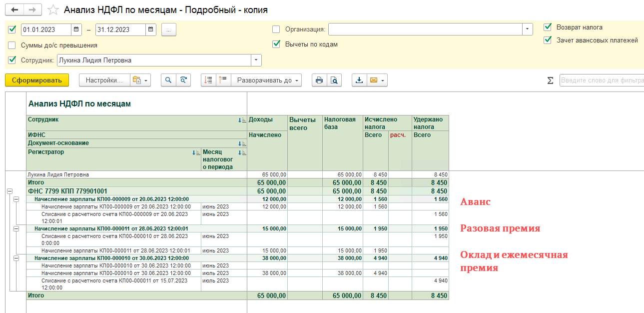Open the end date calendar picker
644x313 pixels.
[151, 29]
